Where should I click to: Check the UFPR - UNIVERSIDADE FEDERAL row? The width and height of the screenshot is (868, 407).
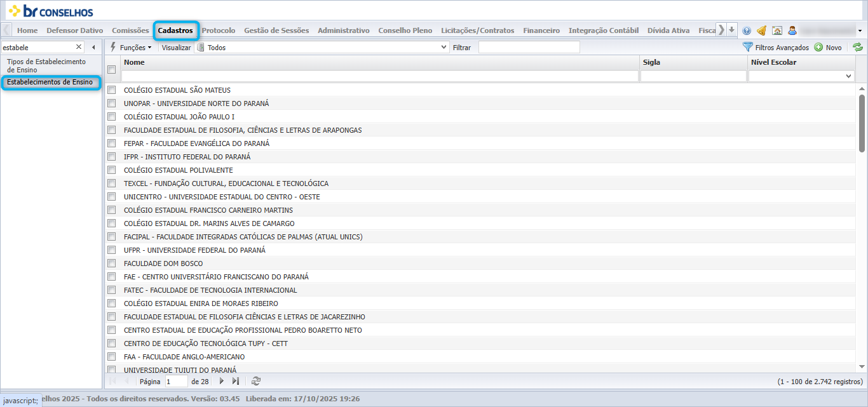tap(111, 250)
